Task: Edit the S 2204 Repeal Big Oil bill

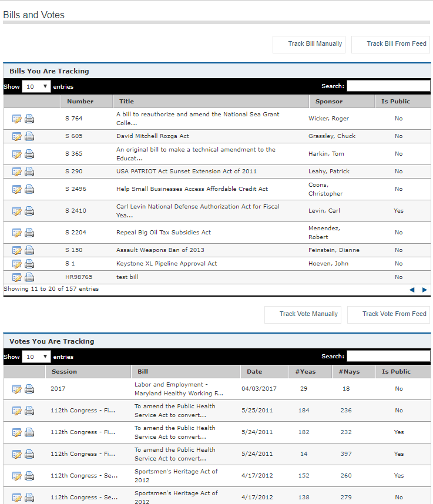Action: click(16, 233)
